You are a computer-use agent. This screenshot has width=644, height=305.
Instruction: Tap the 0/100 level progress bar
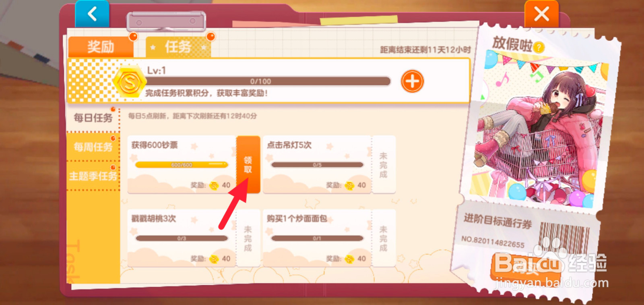click(x=268, y=81)
